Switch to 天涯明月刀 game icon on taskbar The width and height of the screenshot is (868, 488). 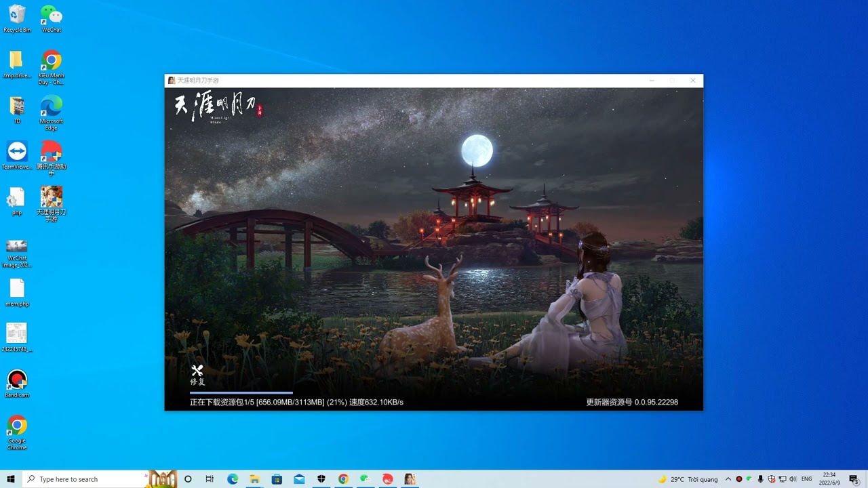tap(410, 479)
